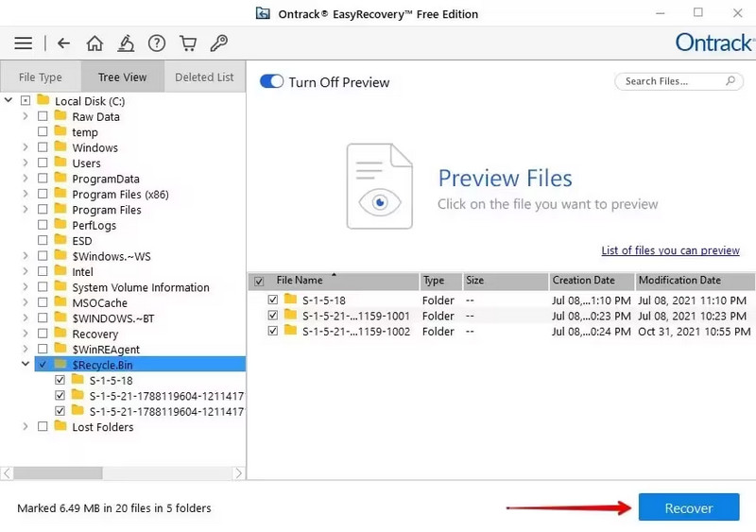Click the Windows folder icon in the tree
Viewport: 756px width, 532px height.
[x=60, y=146]
